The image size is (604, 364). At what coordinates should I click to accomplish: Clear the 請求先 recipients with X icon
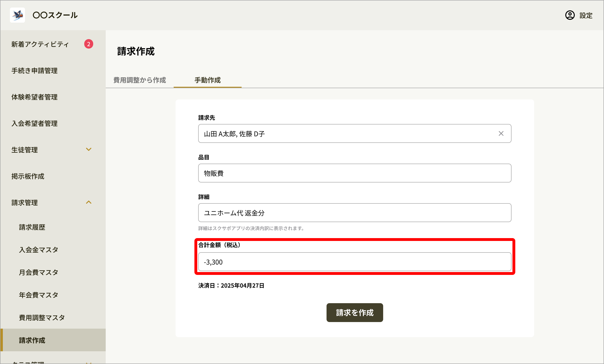501,133
